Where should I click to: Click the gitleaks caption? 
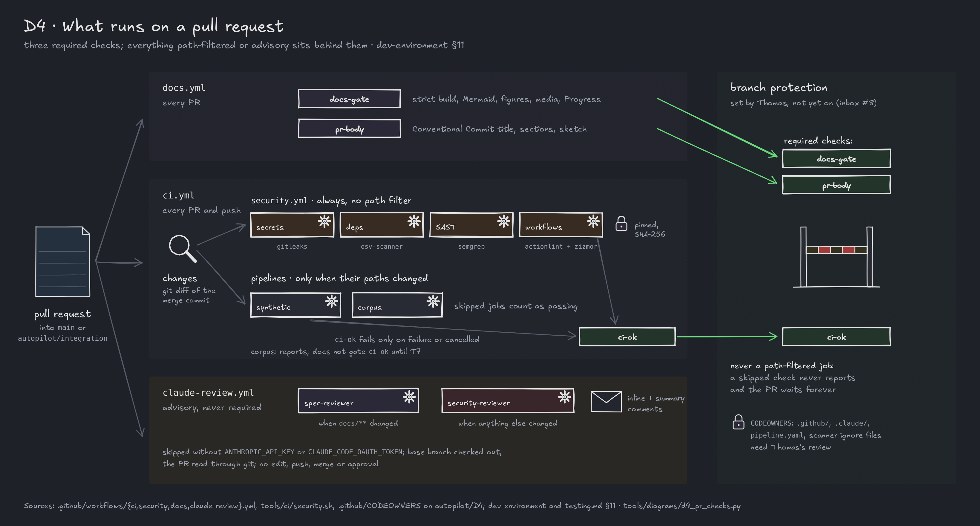[292, 247]
